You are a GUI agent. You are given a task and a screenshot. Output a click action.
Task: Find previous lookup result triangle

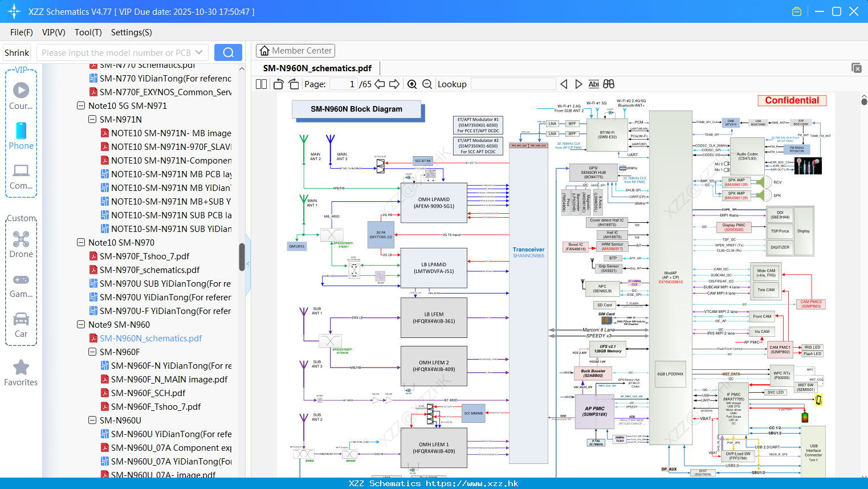click(564, 84)
